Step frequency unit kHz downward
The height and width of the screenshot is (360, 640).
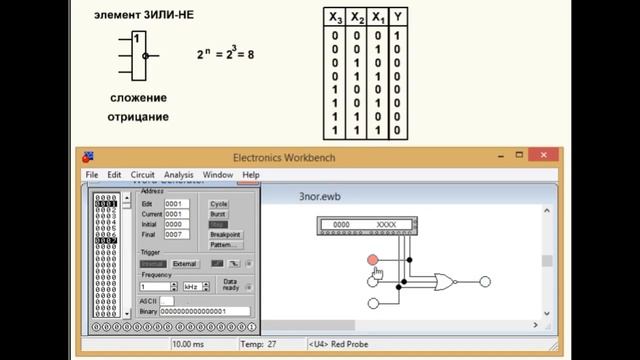coord(206,289)
